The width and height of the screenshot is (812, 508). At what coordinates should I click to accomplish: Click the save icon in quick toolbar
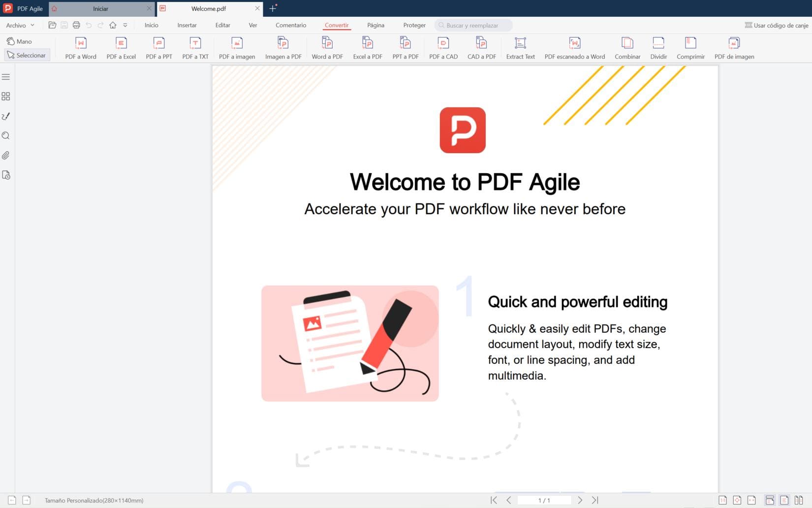[64, 25]
